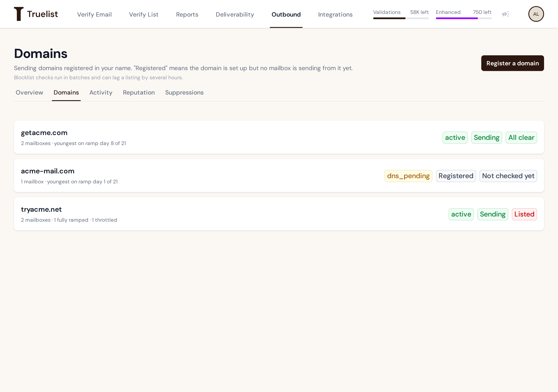Click the red Listed badge
Image resolution: width=558 pixels, height=392 pixels.
pos(524,214)
